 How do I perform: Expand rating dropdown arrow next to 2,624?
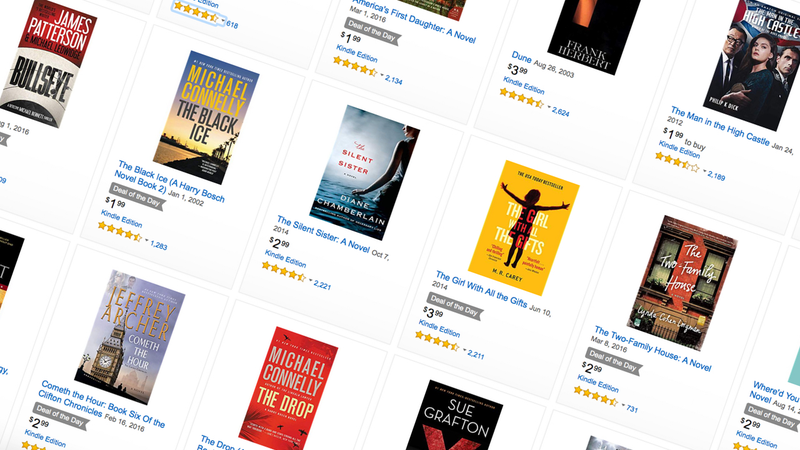pyautogui.click(x=549, y=107)
